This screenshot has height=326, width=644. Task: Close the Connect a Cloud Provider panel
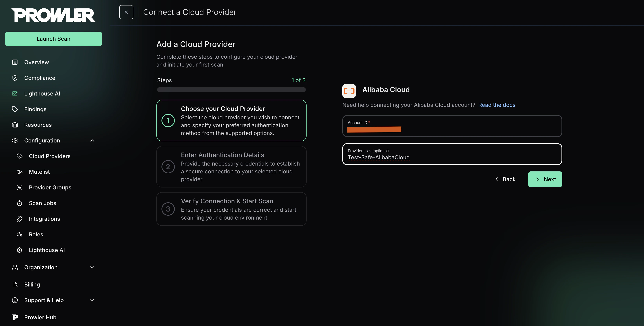pyautogui.click(x=126, y=12)
